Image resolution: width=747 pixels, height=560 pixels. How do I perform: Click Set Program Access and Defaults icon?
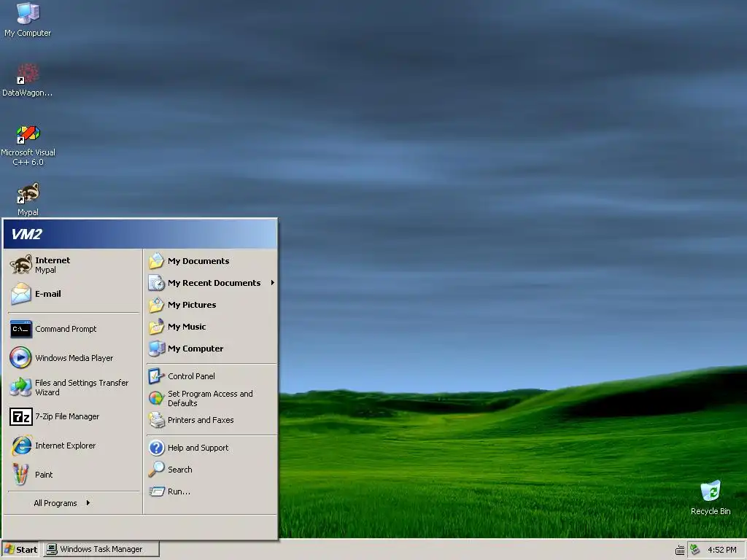156,398
